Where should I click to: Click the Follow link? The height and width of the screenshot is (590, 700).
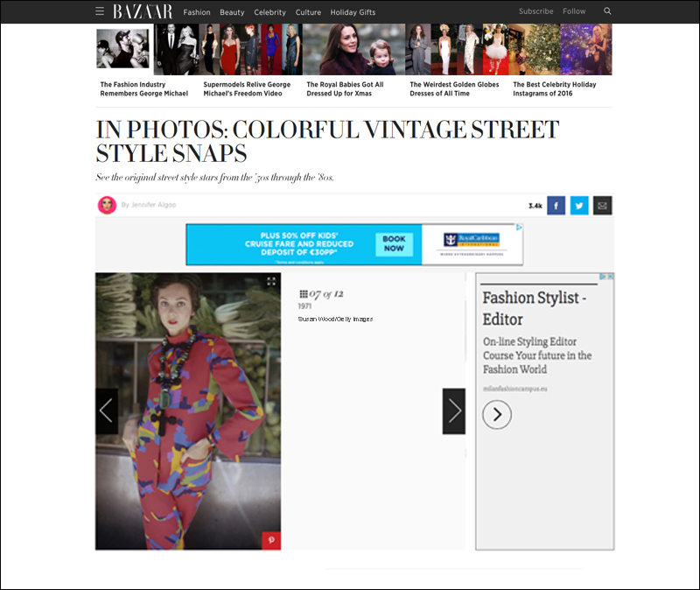(x=574, y=11)
